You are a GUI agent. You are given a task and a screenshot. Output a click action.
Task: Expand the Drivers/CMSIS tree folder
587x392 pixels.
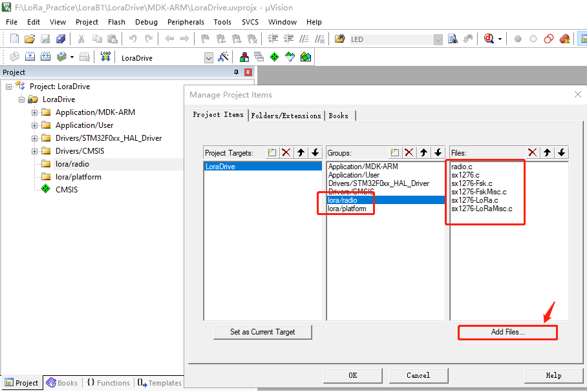pos(34,152)
